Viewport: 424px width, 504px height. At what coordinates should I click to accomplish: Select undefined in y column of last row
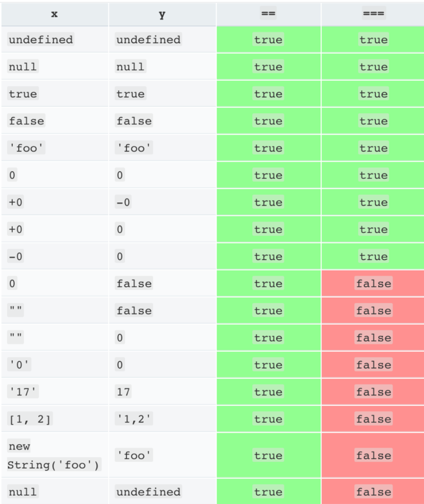(x=148, y=492)
